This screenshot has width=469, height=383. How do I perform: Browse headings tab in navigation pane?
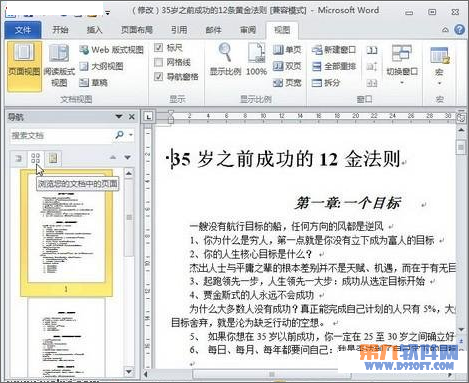click(x=19, y=158)
